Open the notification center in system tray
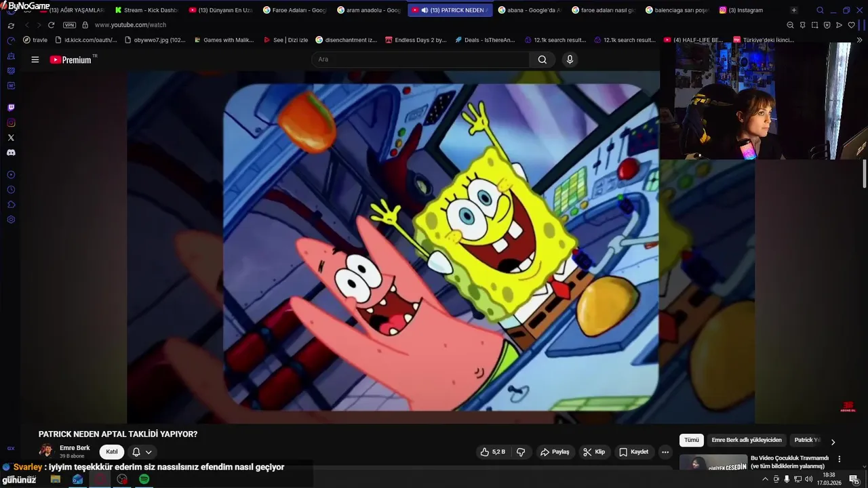Viewport: 868px width, 488px height. point(854,479)
